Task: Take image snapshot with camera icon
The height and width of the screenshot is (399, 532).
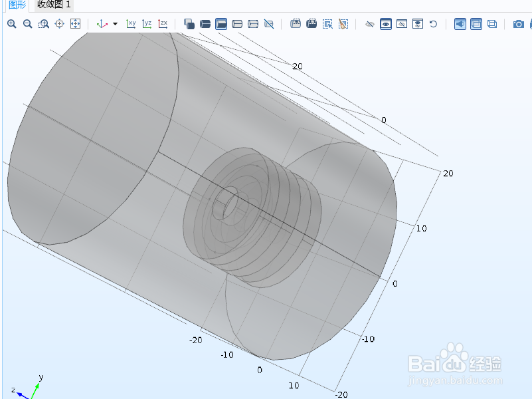Action: 519,24
